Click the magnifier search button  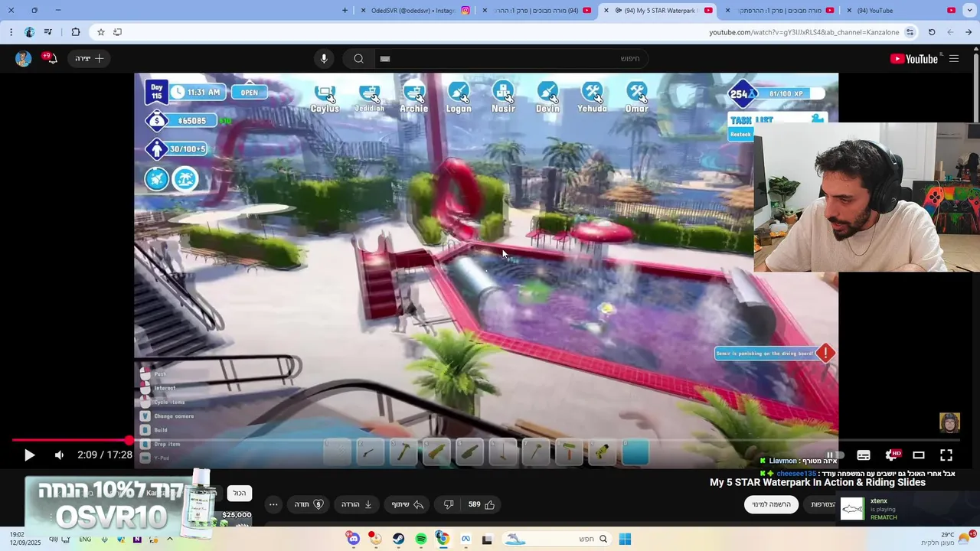click(358, 59)
